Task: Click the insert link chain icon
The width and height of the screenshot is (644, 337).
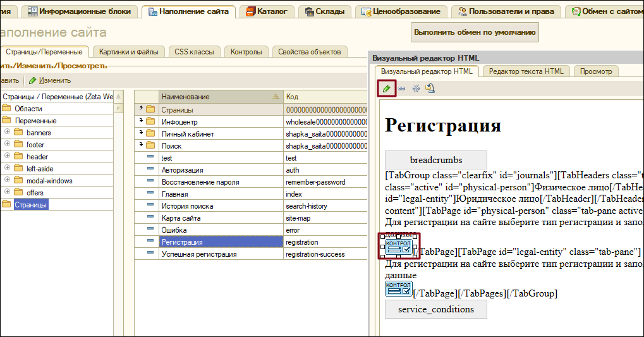Action: [401, 89]
